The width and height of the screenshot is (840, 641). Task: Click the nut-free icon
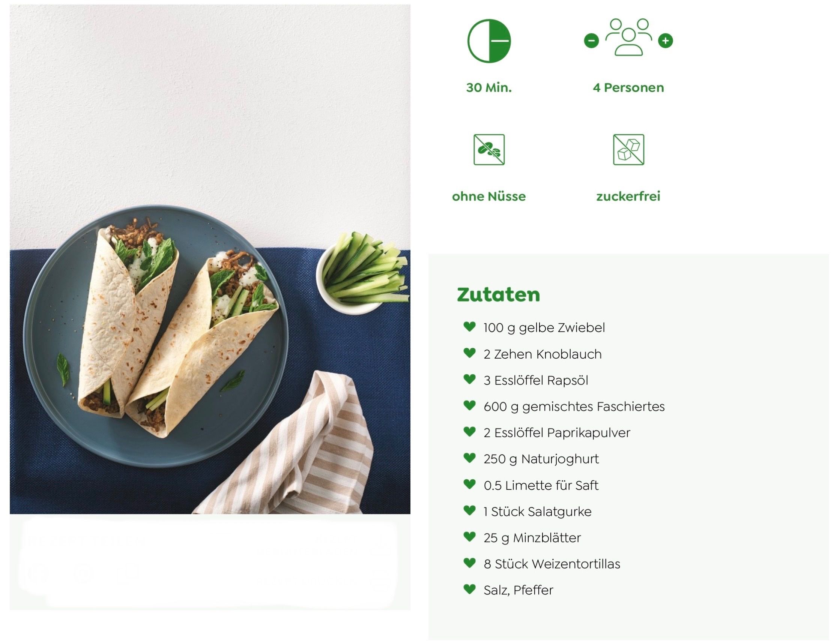tap(489, 150)
